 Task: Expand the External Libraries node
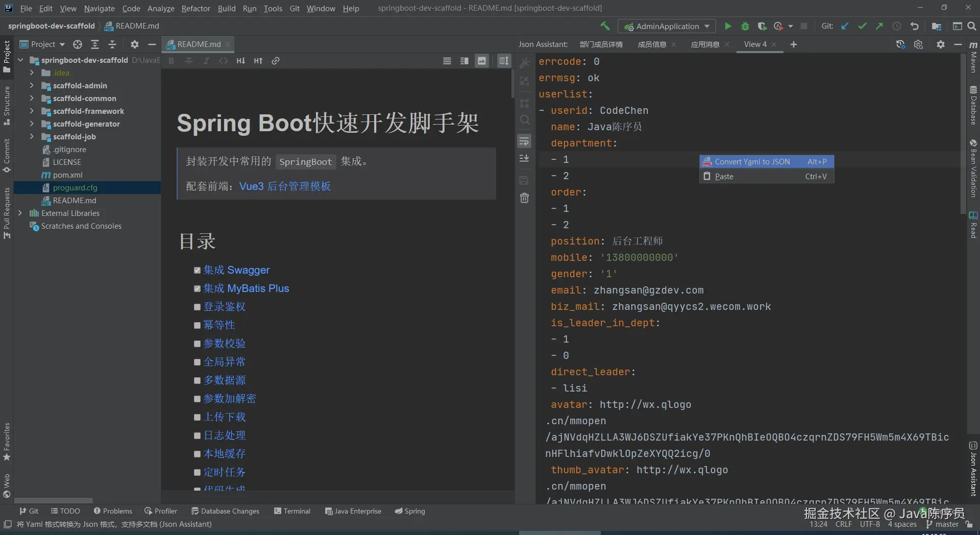[20, 213]
